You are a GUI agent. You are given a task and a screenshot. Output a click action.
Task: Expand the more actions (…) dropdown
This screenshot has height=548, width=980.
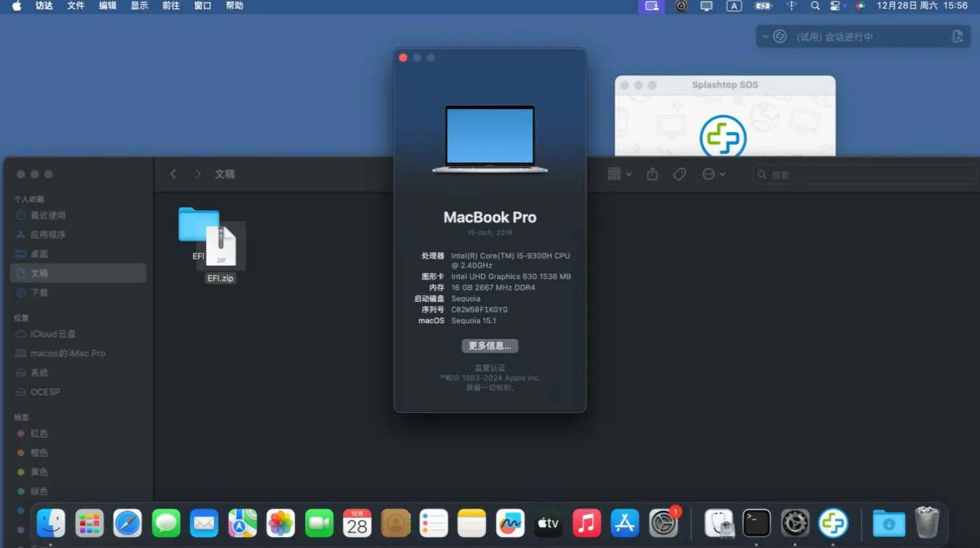[713, 174]
